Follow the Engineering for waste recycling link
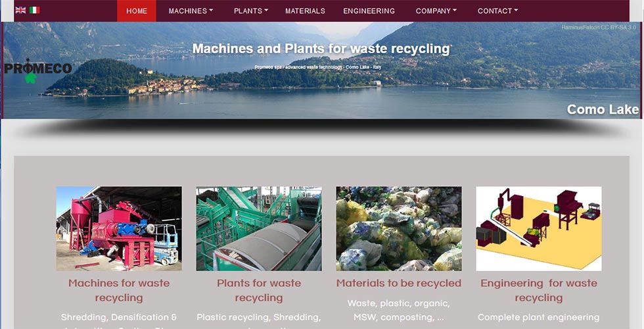The height and width of the screenshot is (329, 644). 539,290
